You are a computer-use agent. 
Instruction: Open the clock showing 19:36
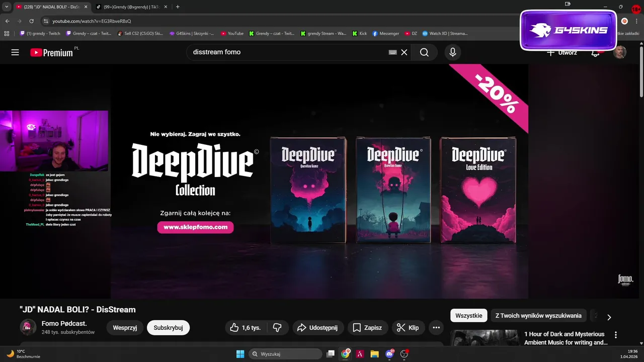(x=629, y=354)
